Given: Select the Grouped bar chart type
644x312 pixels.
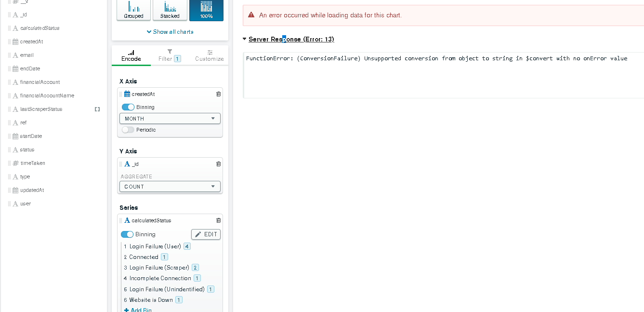Looking at the screenshot, I should 133,10.
